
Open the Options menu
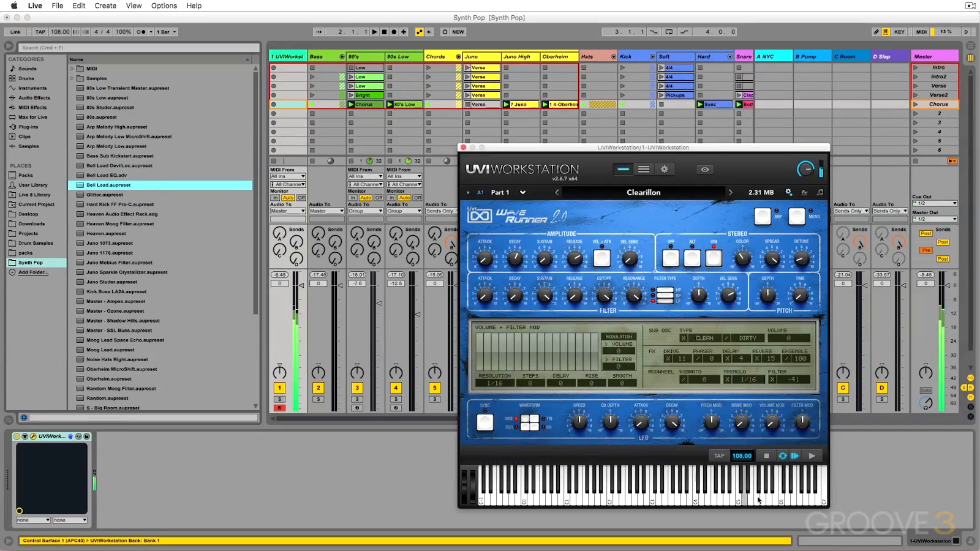coord(164,6)
